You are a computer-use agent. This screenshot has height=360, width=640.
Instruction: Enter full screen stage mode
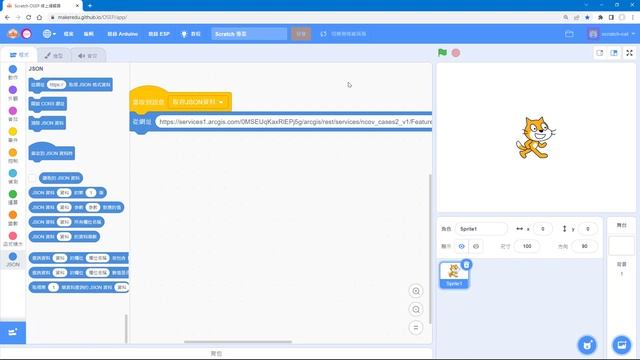click(x=629, y=53)
